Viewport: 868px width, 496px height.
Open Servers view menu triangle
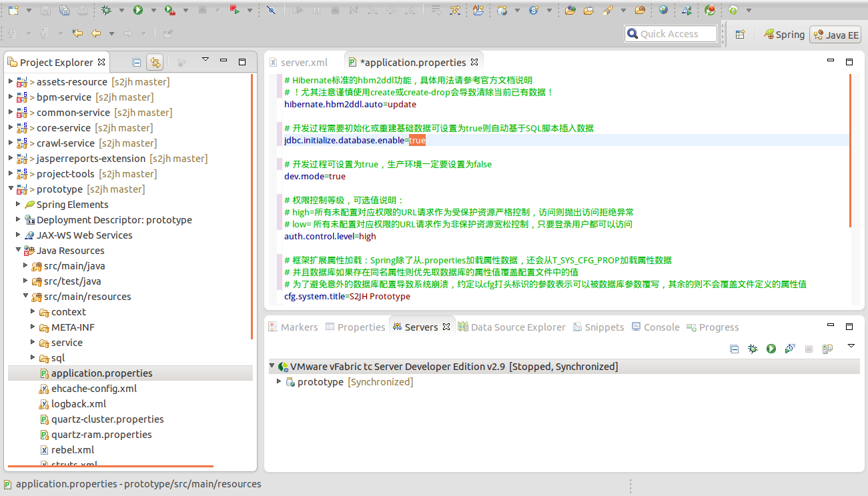pos(851,346)
